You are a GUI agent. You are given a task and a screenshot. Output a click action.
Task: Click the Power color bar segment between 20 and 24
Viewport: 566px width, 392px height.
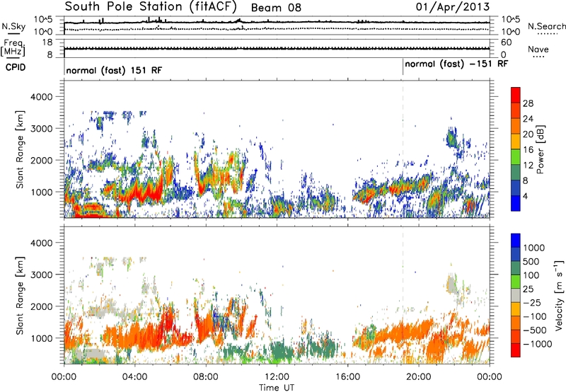pos(516,126)
